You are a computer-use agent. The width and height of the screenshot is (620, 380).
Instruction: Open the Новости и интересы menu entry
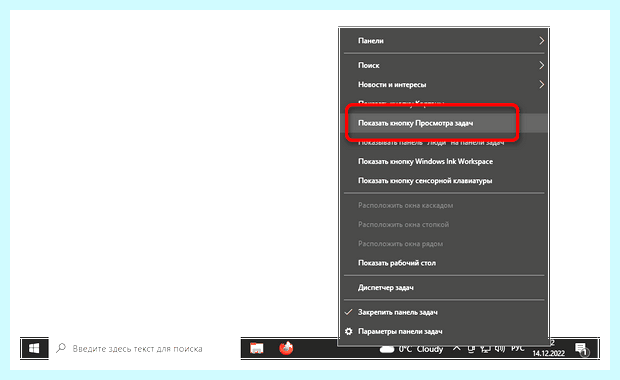[x=444, y=85]
